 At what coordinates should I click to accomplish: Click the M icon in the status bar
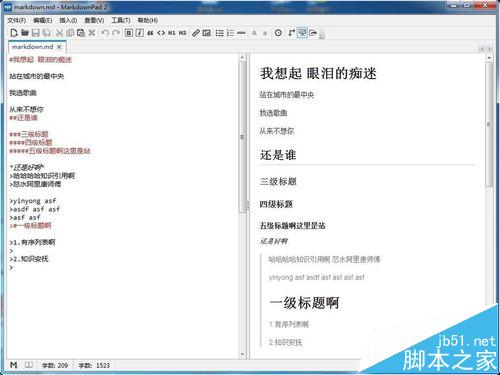[x=14, y=365]
